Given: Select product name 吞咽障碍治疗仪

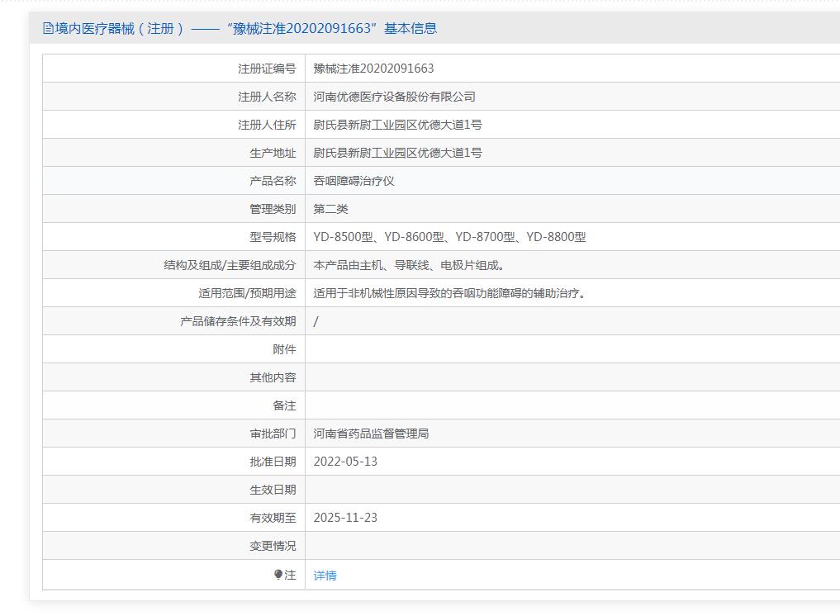Looking at the screenshot, I should point(354,181).
